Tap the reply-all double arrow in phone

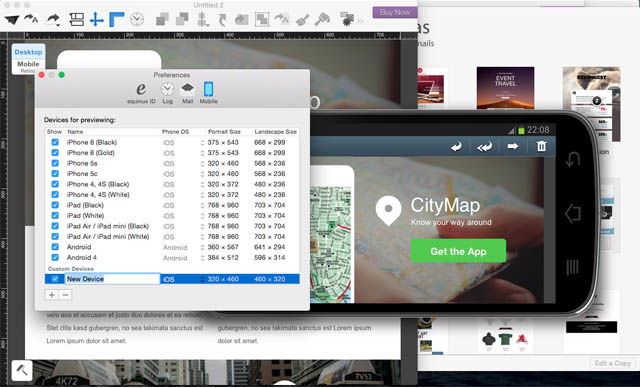coord(484,146)
